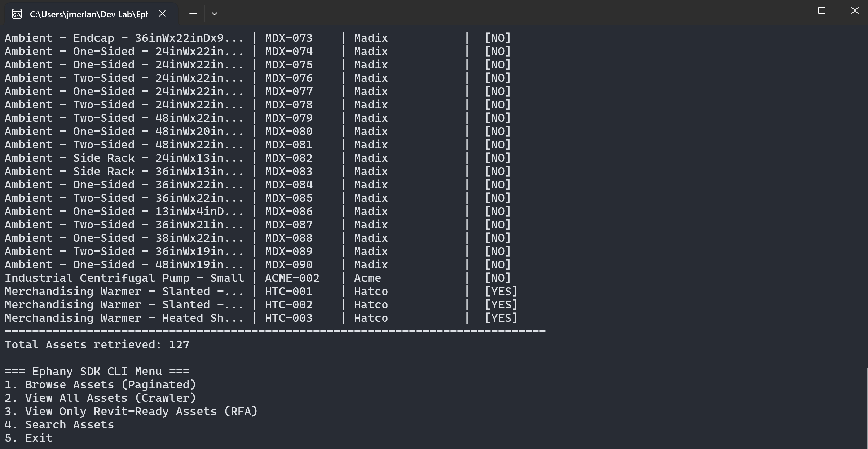868x449 pixels.
Task: Close the C:\Users\jmerlan tab
Action: pos(162,14)
